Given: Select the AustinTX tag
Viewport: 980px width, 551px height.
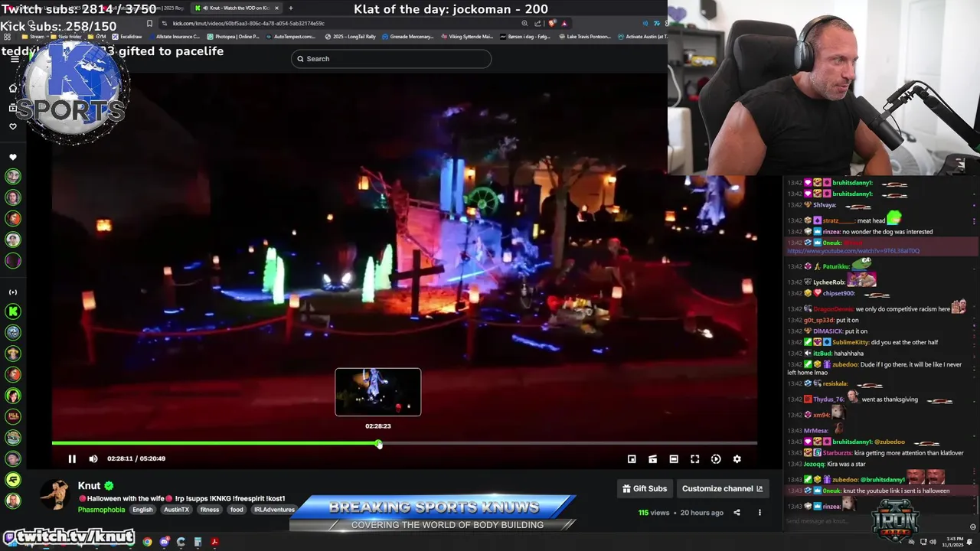Looking at the screenshot, I should pos(176,510).
